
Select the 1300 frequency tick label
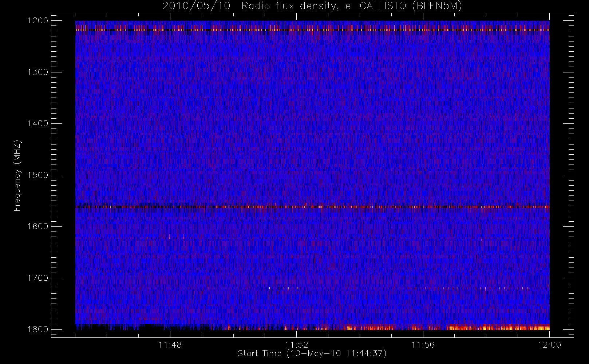click(38, 72)
